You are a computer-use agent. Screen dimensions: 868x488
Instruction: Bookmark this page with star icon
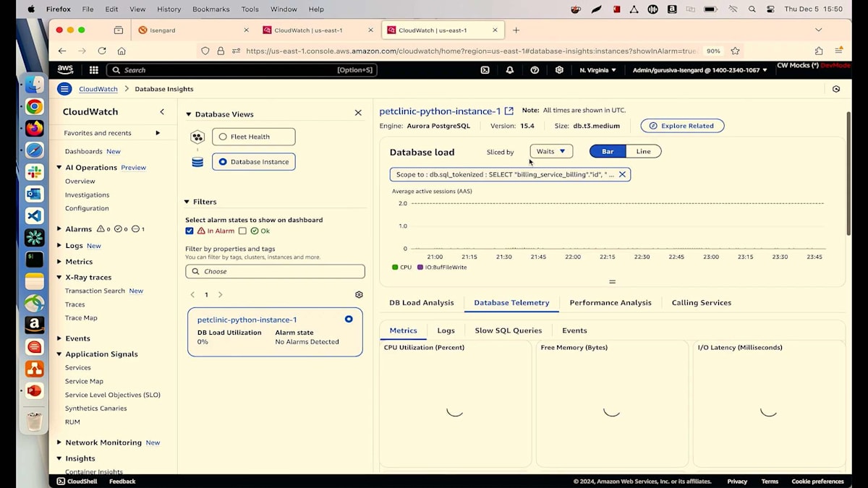click(x=736, y=51)
